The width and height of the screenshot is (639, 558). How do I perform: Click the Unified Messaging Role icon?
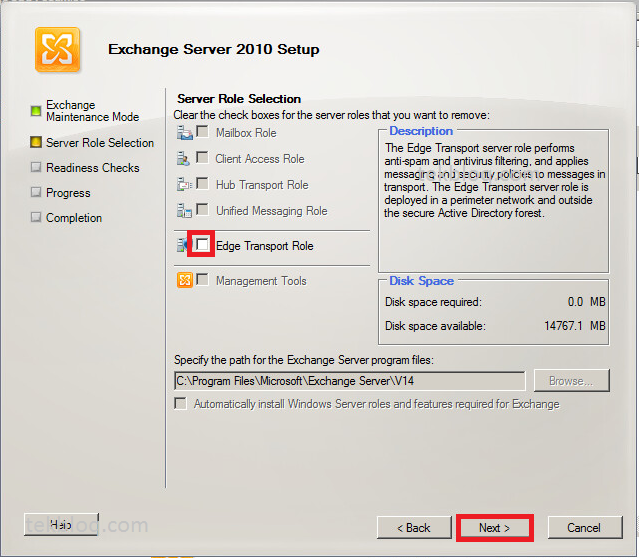[x=185, y=211]
